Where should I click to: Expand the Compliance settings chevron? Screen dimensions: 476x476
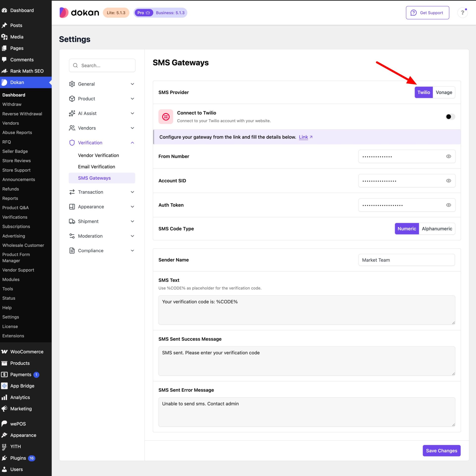pos(132,250)
